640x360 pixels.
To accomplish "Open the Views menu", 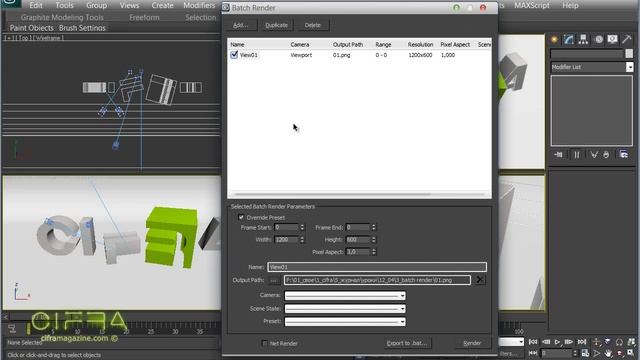I will [x=129, y=5].
